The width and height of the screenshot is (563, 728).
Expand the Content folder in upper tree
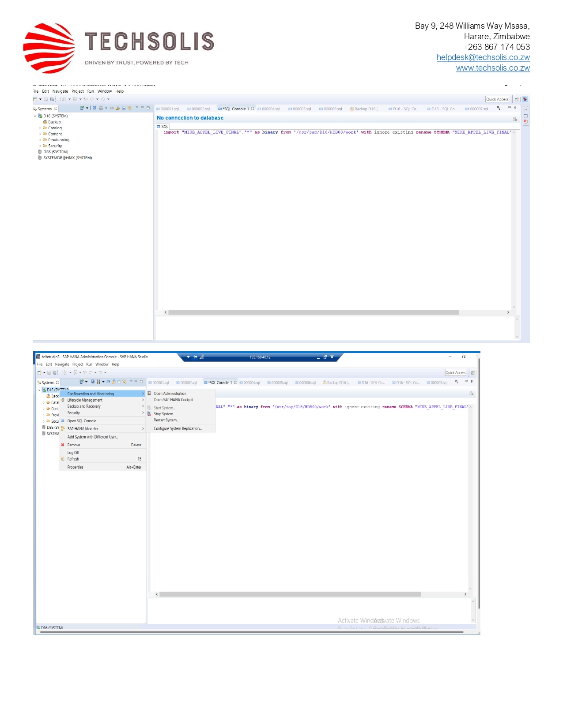[x=40, y=134]
